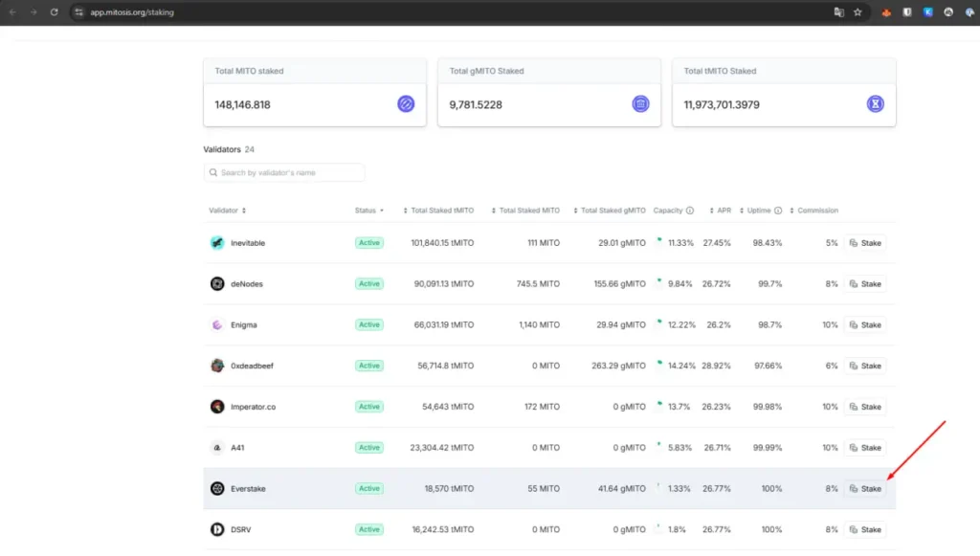Click the 101,840.15 tMITO value
The image size is (980, 556).
pos(442,243)
